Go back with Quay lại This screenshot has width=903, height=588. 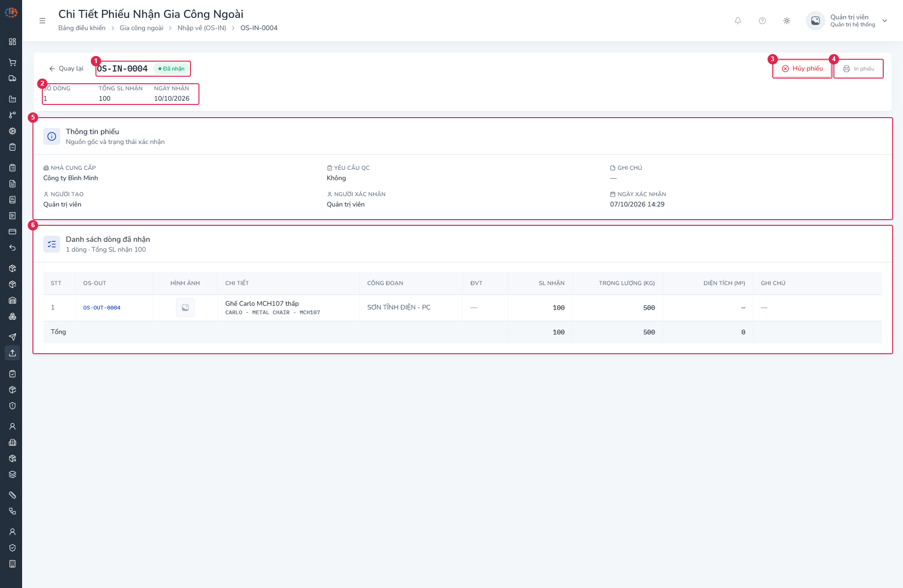pyautogui.click(x=66, y=69)
